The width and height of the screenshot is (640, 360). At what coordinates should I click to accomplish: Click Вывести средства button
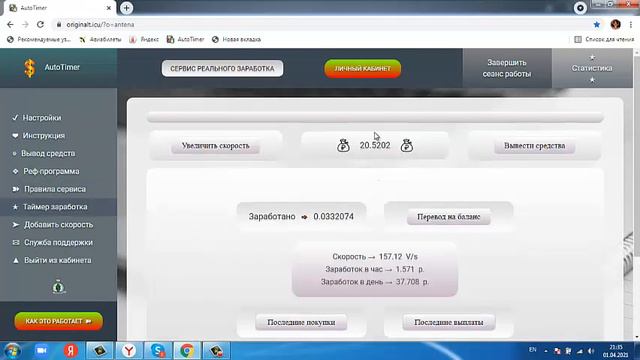(x=535, y=146)
